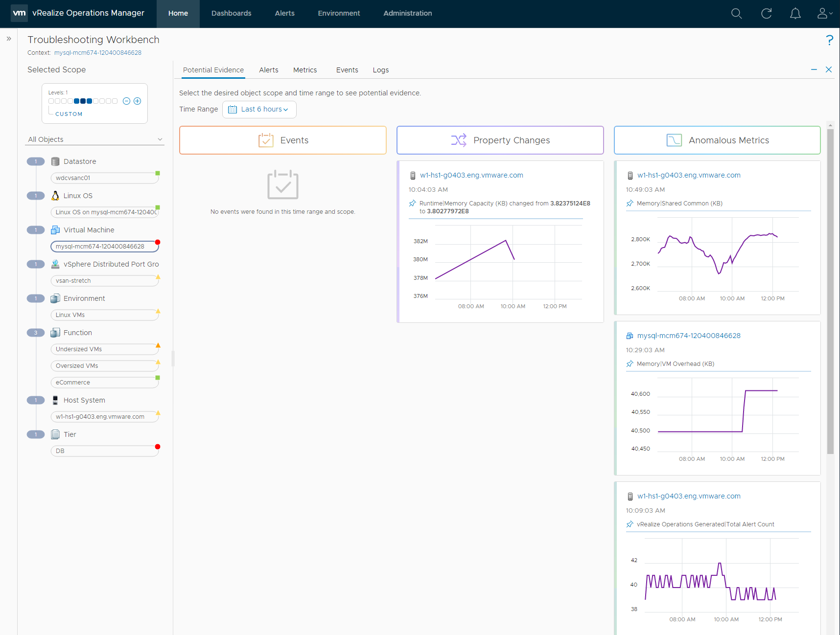Click the Anomalous Metrics header button
The width and height of the screenshot is (840, 635).
point(717,140)
